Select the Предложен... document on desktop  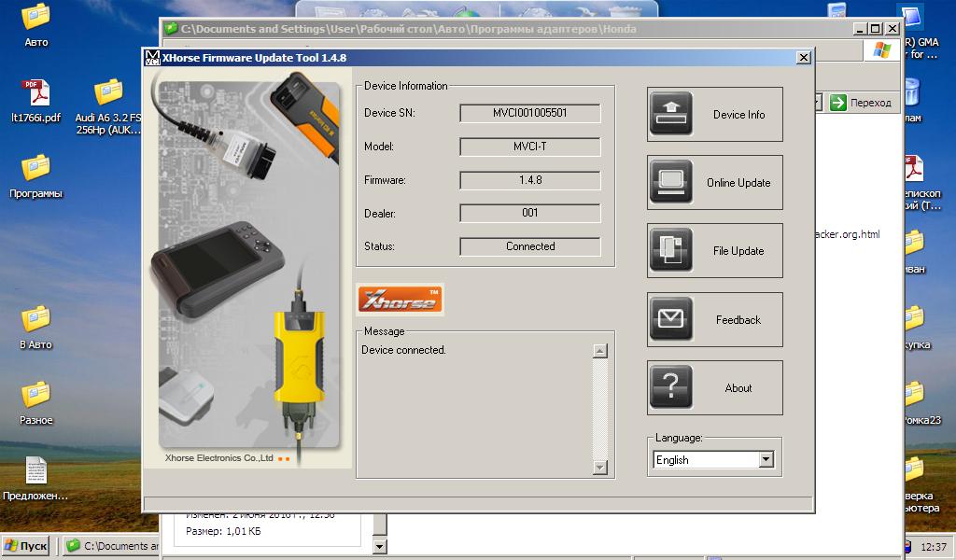coord(36,479)
